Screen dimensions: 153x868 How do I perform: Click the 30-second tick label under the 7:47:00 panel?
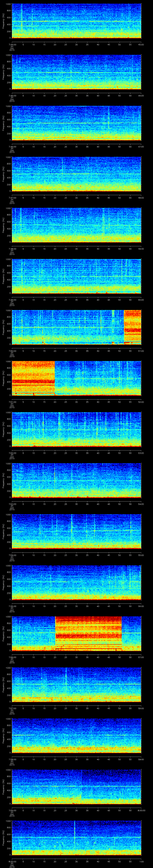[x=76, y=198]
